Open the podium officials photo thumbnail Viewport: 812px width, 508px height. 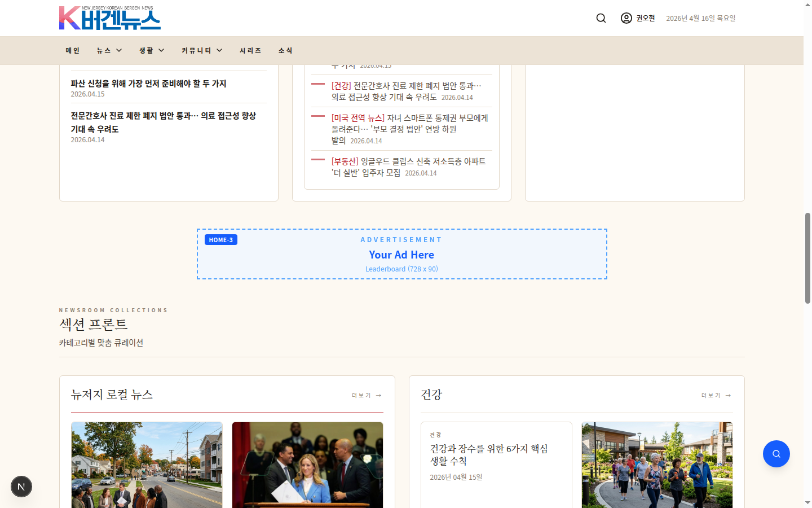point(307,465)
